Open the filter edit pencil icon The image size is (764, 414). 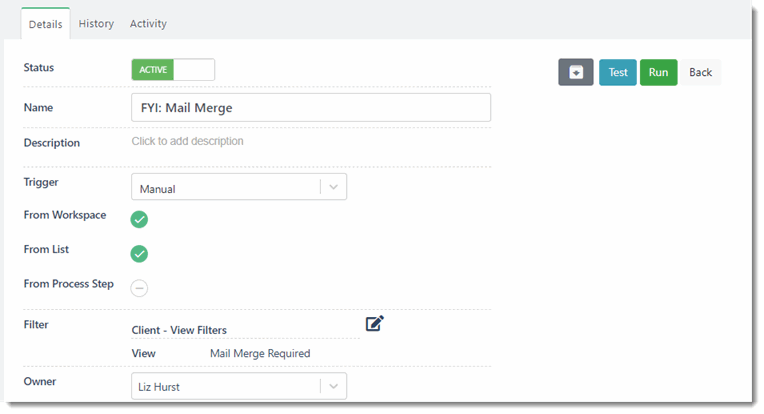[x=375, y=323]
